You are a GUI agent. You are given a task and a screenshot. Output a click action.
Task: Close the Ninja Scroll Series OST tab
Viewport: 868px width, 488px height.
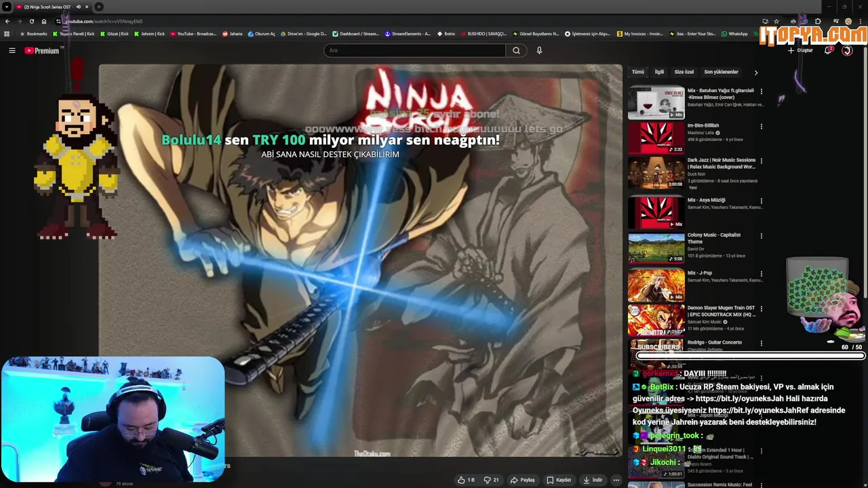87,7
